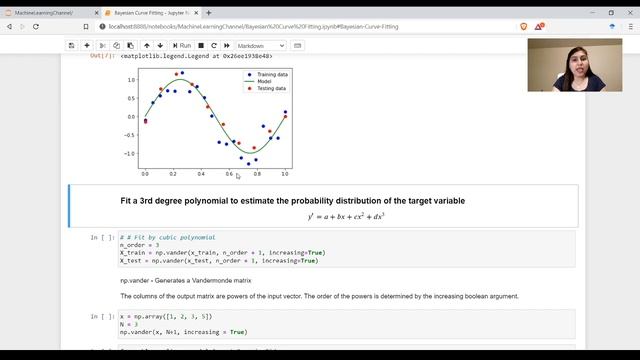Click Testing data legend entry
Screen dimensions: 640x360
(x=267, y=89)
